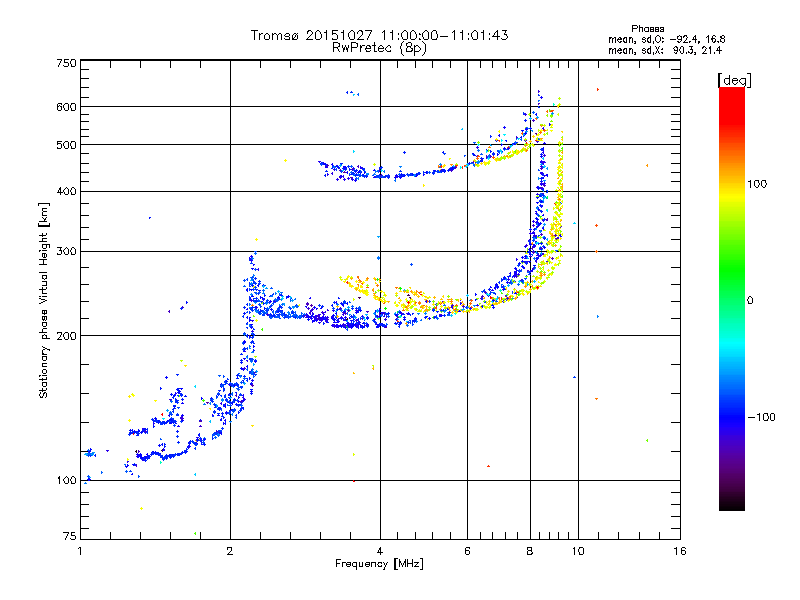Click the y-axis label '750'

click(66, 63)
